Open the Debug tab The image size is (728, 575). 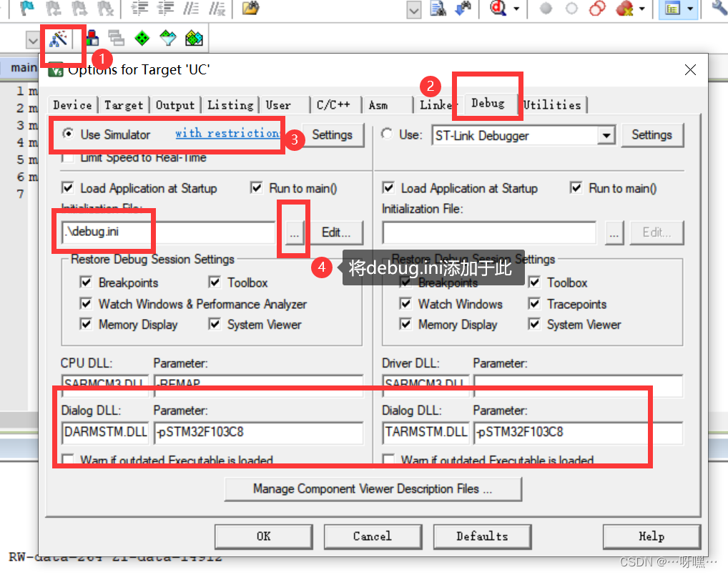488,103
